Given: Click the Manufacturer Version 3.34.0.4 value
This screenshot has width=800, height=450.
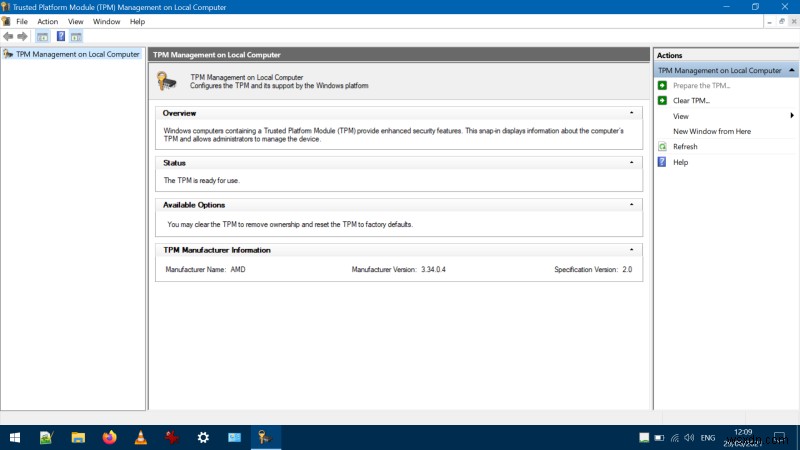Looking at the screenshot, I should [x=433, y=269].
